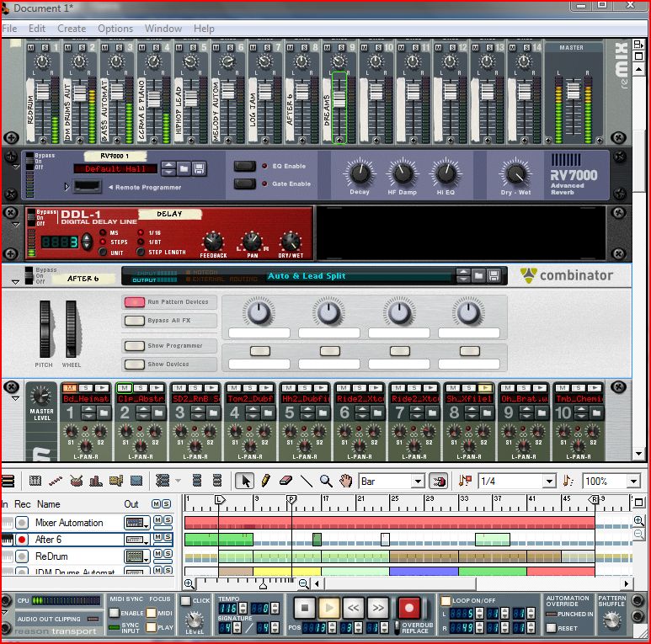Browse patches on the RV7000 reverb

(x=184, y=168)
